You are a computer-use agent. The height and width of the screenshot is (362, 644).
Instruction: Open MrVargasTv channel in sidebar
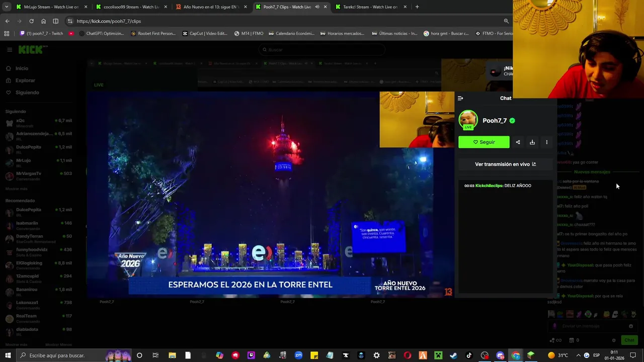point(38,175)
